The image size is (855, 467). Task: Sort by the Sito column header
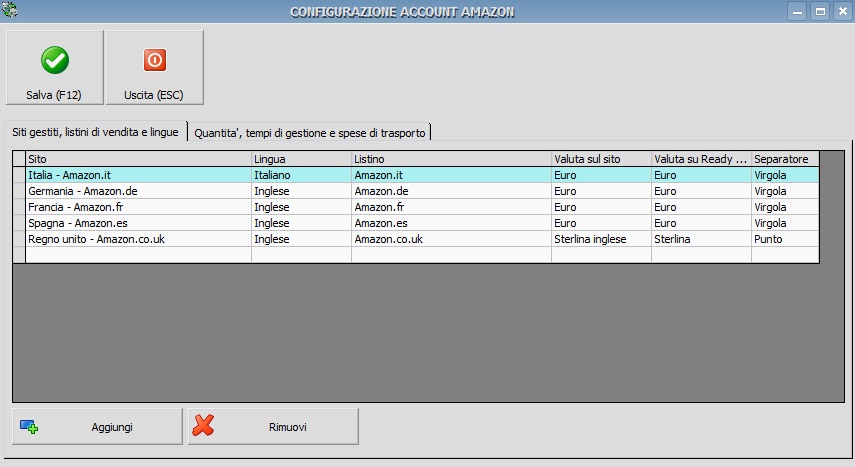coord(138,159)
